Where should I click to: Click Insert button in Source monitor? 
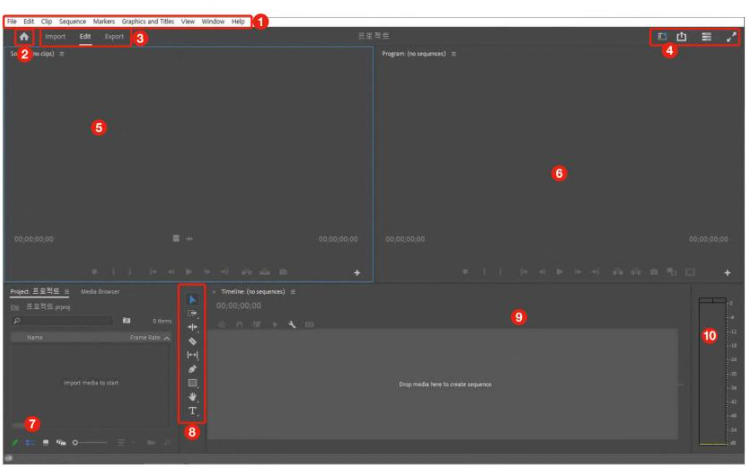[x=246, y=272]
